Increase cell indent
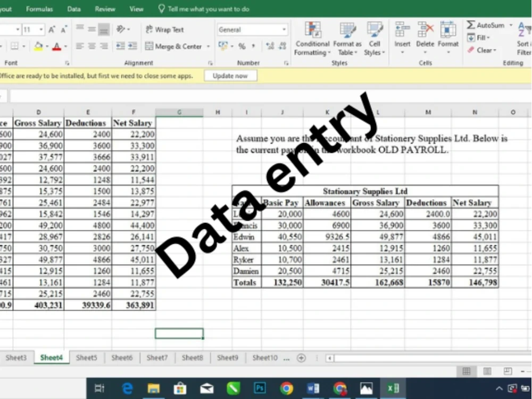The width and height of the screenshot is (532, 399). [x=132, y=46]
